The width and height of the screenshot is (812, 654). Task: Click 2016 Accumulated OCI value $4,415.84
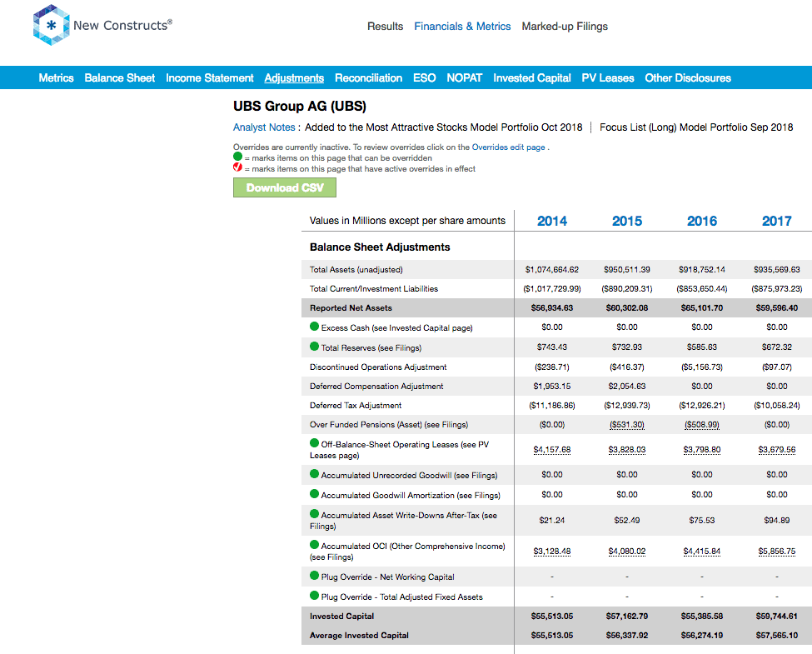click(702, 552)
